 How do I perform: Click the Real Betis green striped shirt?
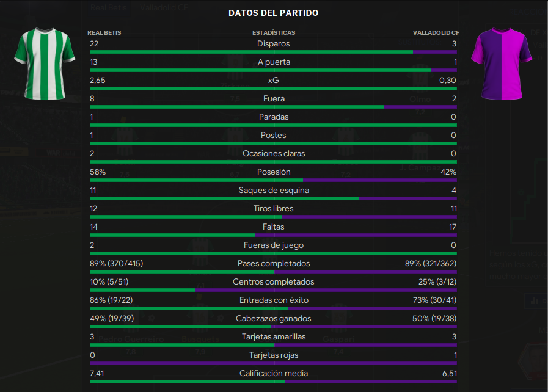coord(45,64)
